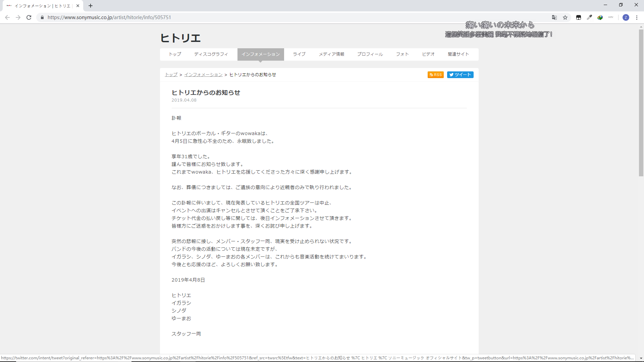Go back to the previous page

tap(7, 17)
